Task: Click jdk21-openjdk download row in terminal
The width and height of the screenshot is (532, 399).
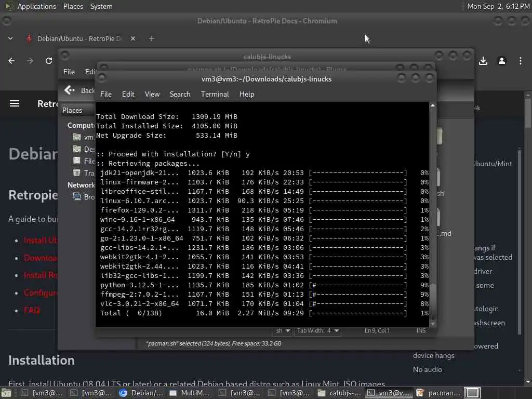Action: (264, 172)
